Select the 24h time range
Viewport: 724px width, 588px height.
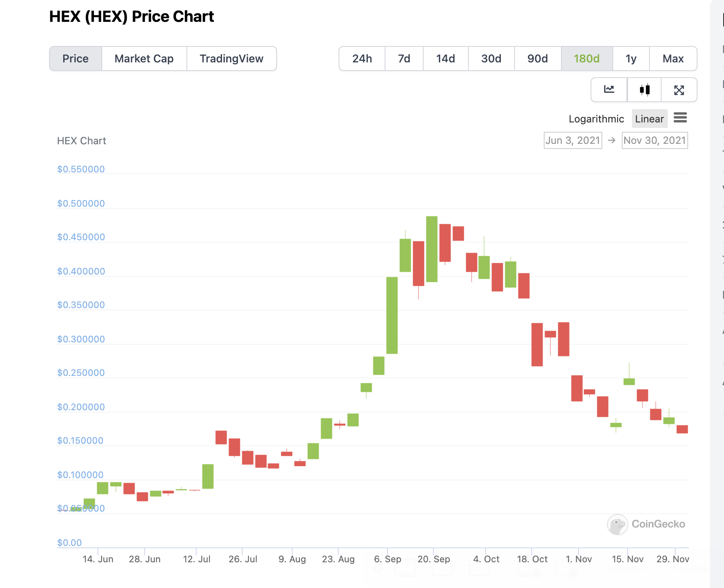[x=362, y=58]
